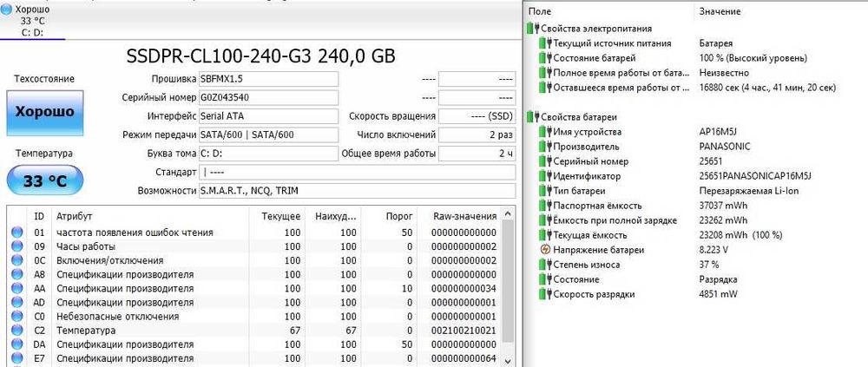Image resolution: width=868 pixels, height=367 pixels.
Task: Click the SMART table vertical scrollbar
Action: pos(510,285)
